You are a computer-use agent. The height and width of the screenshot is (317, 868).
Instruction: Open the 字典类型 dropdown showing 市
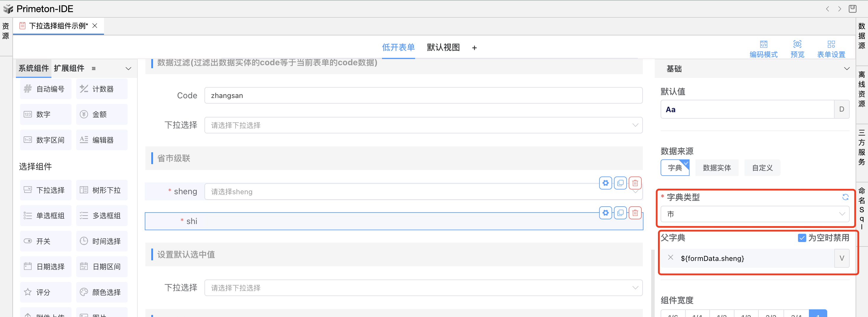[755, 214]
